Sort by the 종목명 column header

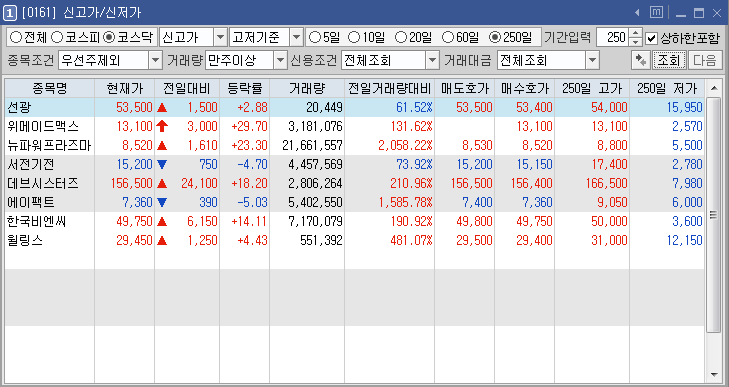50,88
